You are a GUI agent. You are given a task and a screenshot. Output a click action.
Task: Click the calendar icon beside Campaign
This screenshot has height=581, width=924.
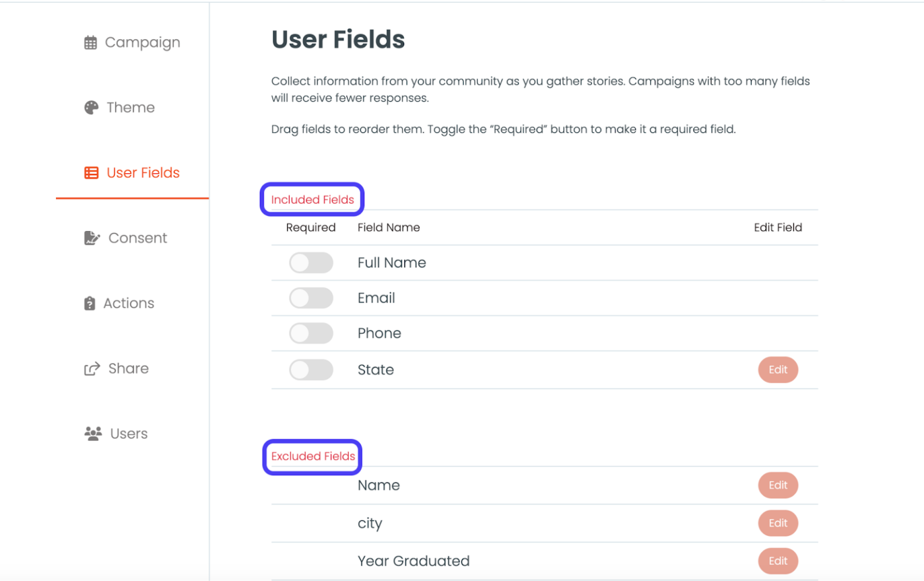point(91,42)
